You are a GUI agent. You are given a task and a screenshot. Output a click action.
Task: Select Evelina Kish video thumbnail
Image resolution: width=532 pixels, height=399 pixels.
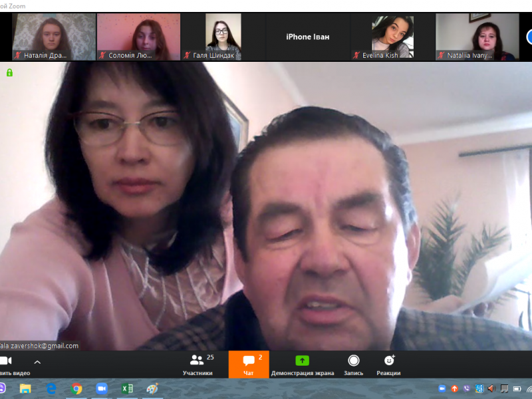pyautogui.click(x=392, y=37)
